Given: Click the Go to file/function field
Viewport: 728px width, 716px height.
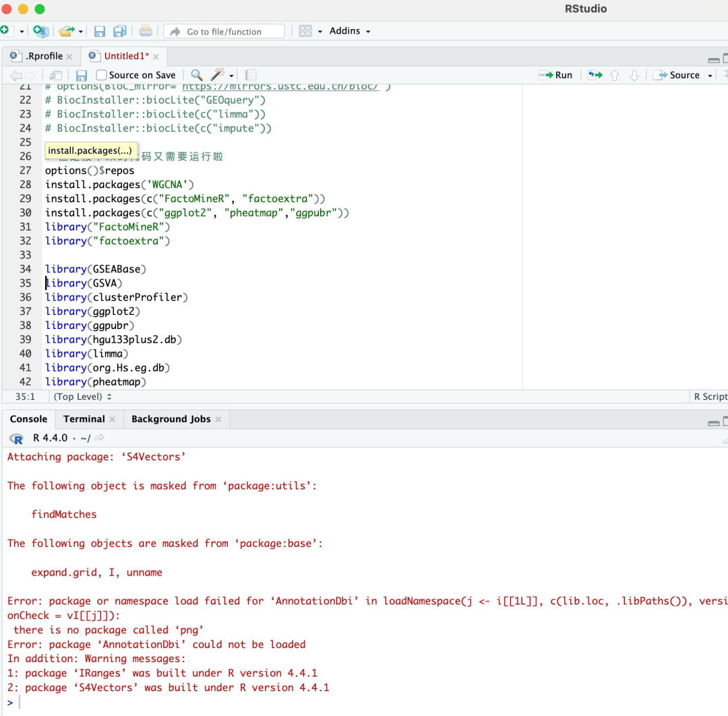Looking at the screenshot, I should (224, 31).
